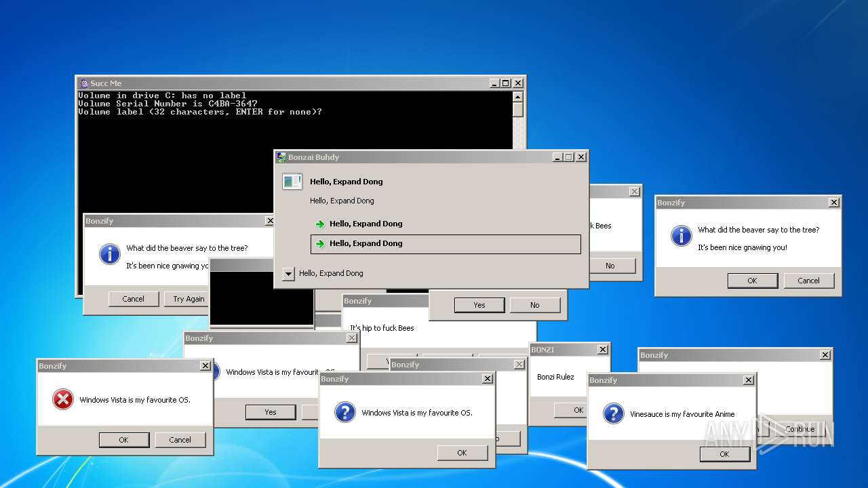Click the Succ Me console scrollbar thumb
This screenshot has height=488, width=868.
518,110
